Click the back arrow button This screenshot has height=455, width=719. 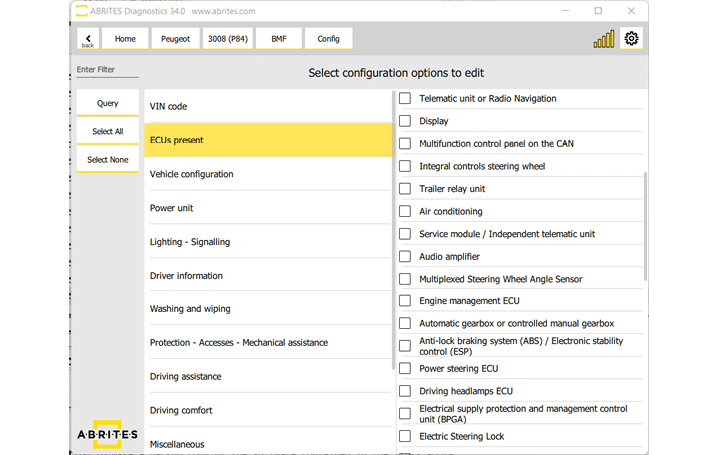(88, 39)
